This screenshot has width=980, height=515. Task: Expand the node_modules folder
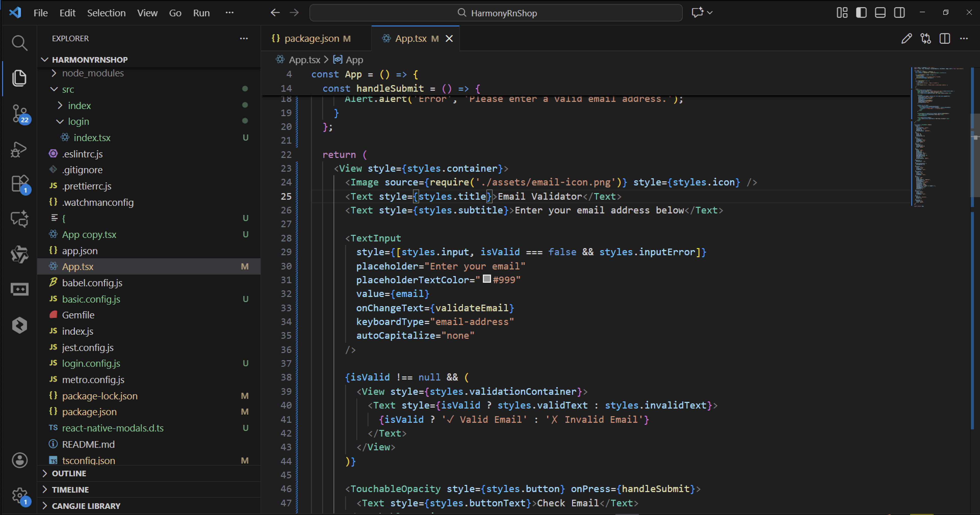click(93, 73)
